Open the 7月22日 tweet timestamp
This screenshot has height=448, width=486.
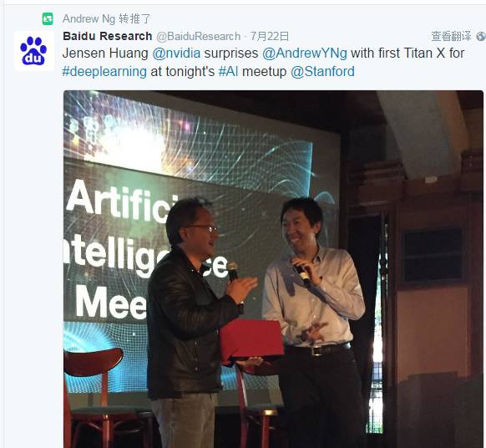point(270,36)
